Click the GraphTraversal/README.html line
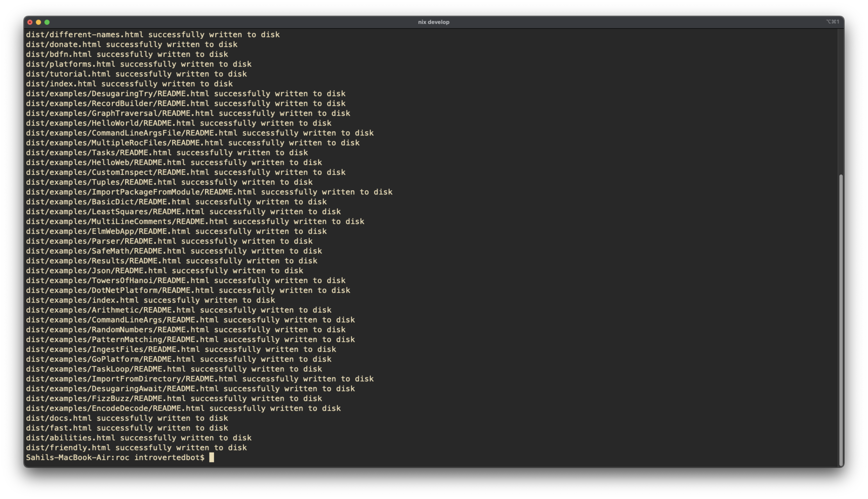This screenshot has width=868, height=499. coord(188,113)
